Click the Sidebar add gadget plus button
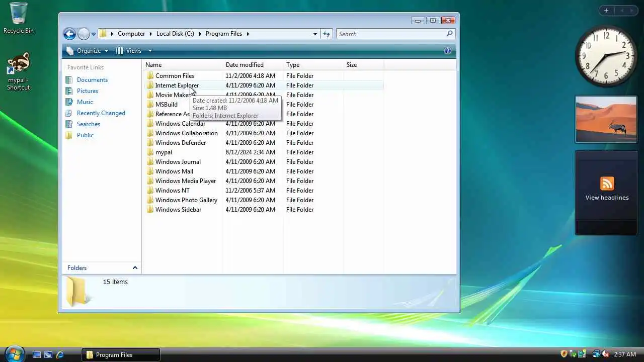The width and height of the screenshot is (644, 362). (606, 11)
